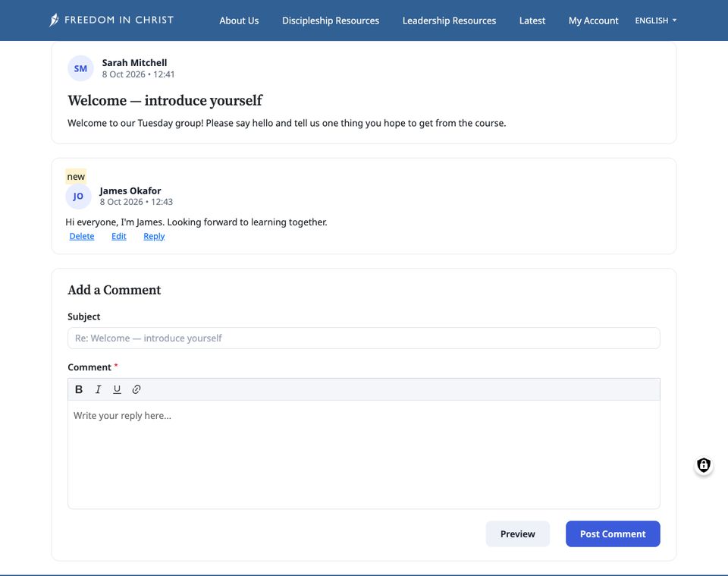Click the Sarah Mitchell author name
The height and width of the screenshot is (576, 728).
coord(135,63)
